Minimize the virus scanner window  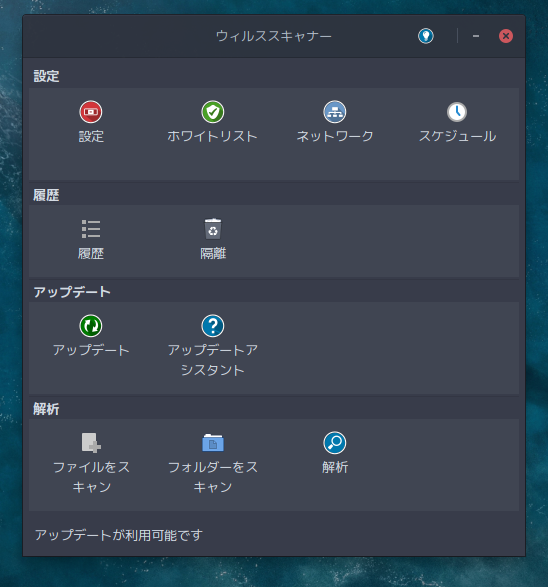[476, 36]
